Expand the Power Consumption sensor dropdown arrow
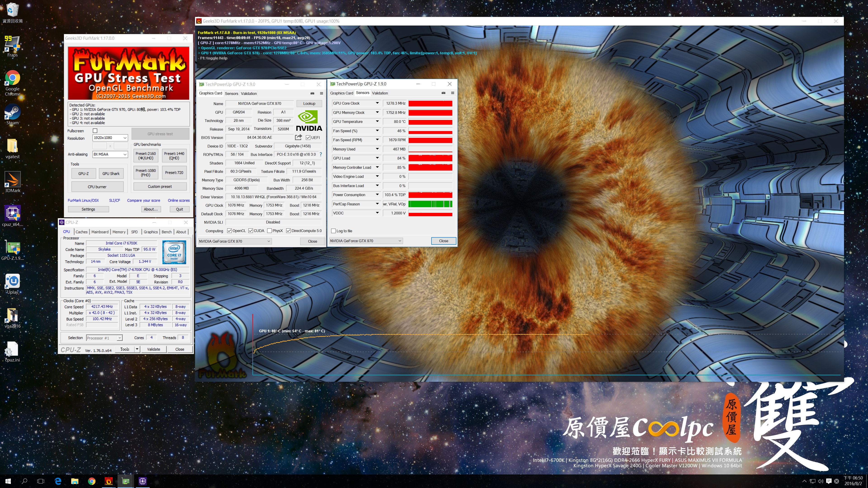The height and width of the screenshot is (488, 868). pos(377,195)
